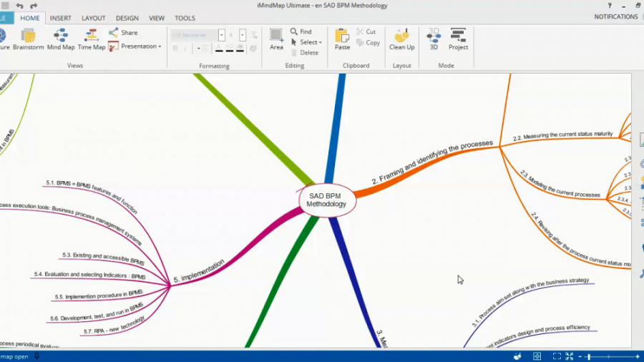This screenshot has height=362, width=644.
Task: Click the Undo arrow in title bar
Action: point(19,6)
